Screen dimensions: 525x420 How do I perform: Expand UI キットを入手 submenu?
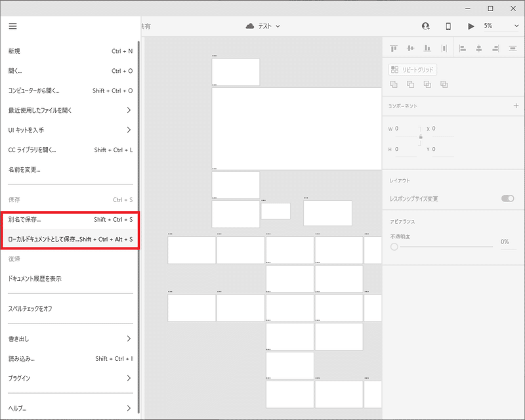tap(70, 130)
